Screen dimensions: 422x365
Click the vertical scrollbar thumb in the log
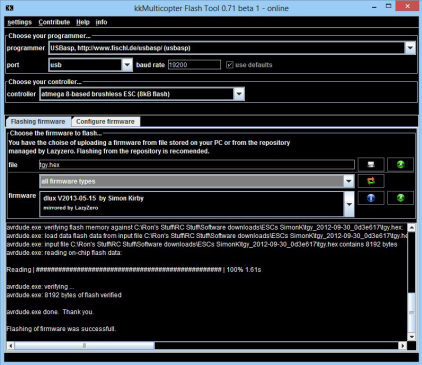[x=412, y=312]
